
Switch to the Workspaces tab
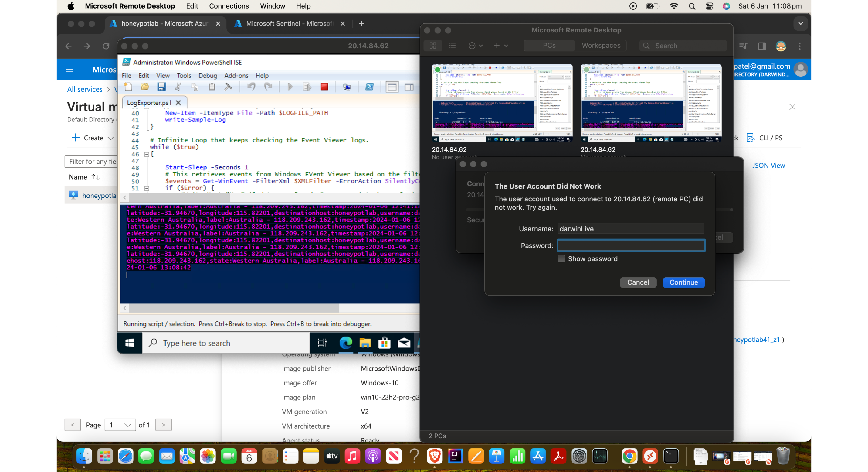coord(601,46)
